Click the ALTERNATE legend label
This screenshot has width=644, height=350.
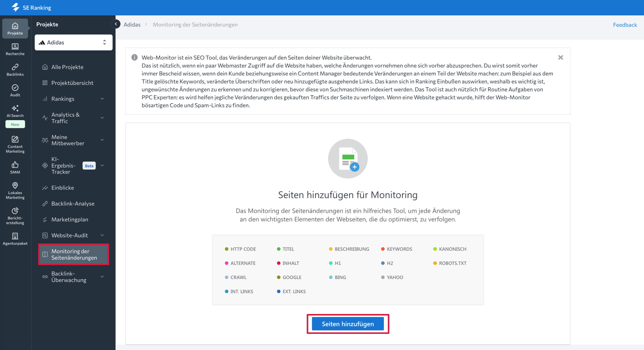click(243, 263)
